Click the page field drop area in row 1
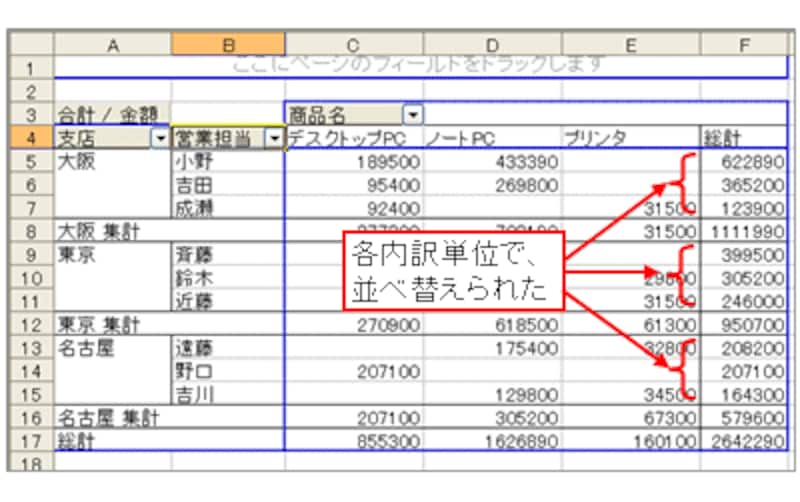This screenshot has height=502, width=800. [420, 66]
